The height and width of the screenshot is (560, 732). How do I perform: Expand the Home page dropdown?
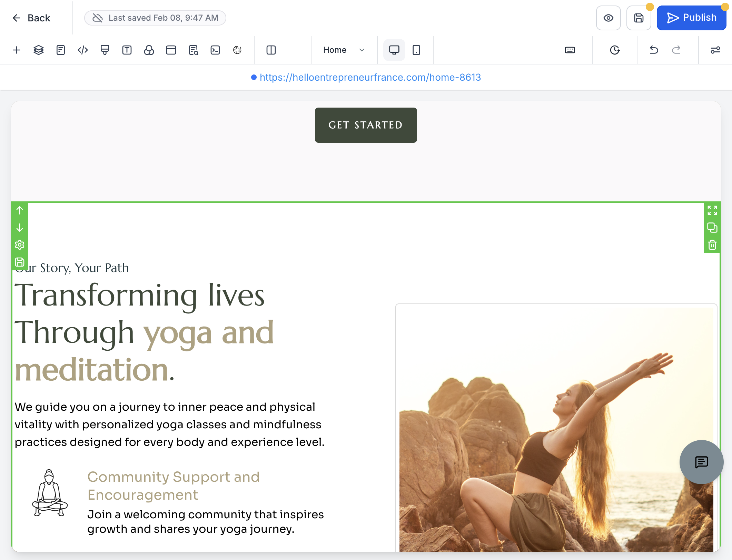tap(344, 50)
